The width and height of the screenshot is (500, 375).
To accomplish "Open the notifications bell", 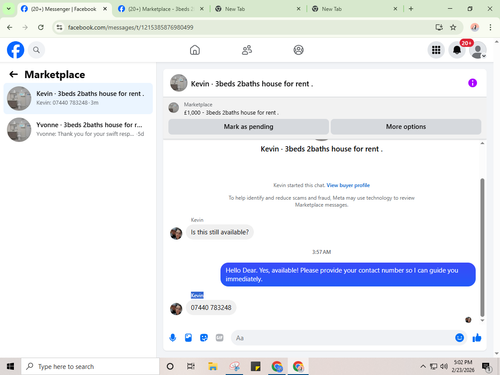I will point(457,50).
